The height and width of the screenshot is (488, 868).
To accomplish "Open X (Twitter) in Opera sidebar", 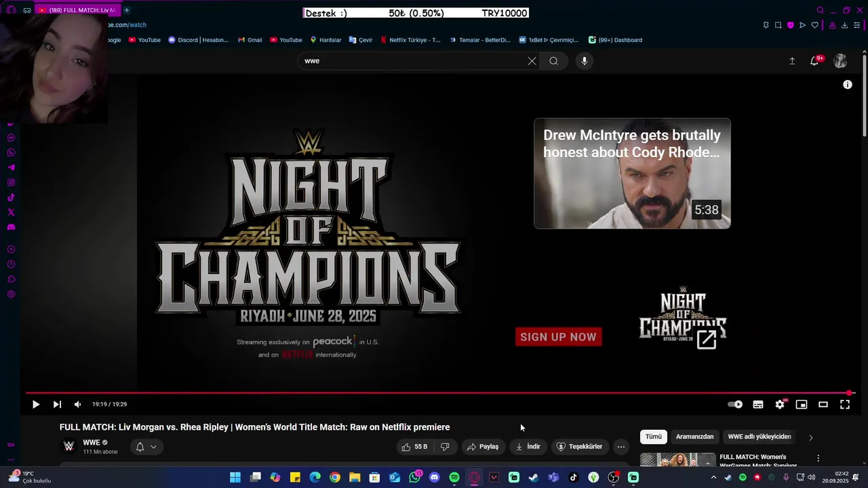I will [11, 212].
